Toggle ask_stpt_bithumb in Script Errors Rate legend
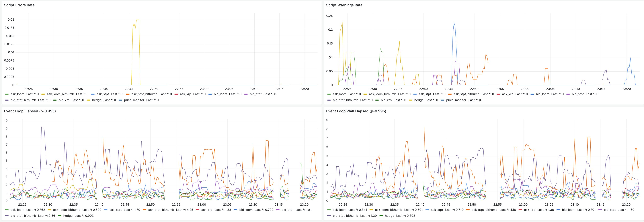Screen dimensions: 644x222 point(144,94)
